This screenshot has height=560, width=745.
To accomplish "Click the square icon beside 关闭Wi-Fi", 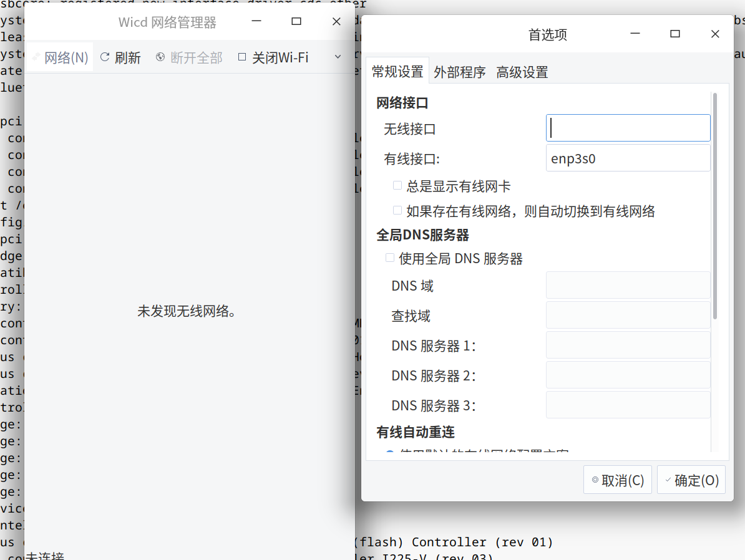I will [x=242, y=57].
